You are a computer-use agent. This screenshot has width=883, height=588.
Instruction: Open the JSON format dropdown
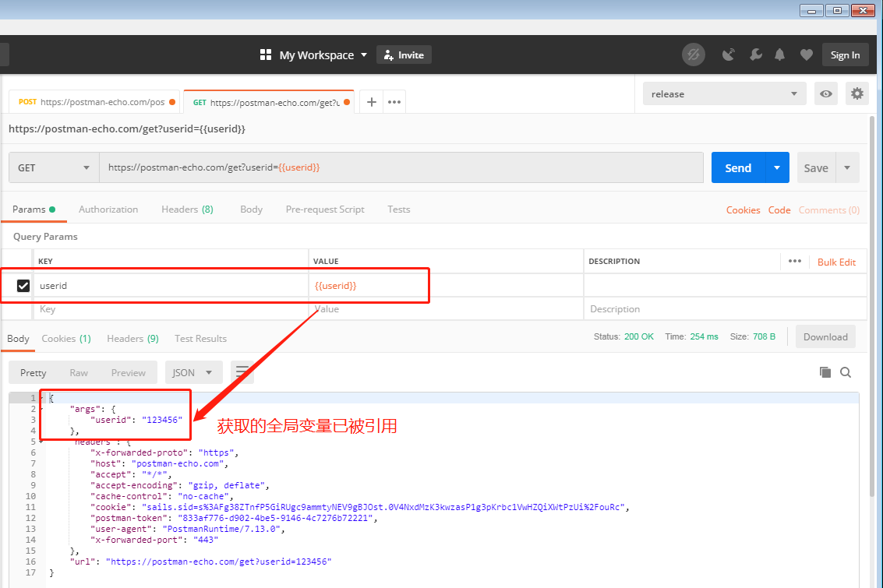(193, 372)
